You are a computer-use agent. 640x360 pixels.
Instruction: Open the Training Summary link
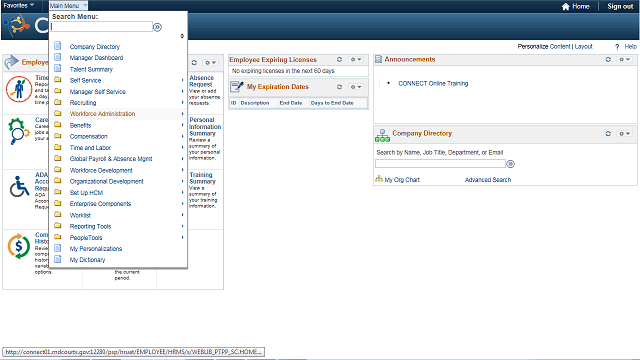tap(202, 178)
